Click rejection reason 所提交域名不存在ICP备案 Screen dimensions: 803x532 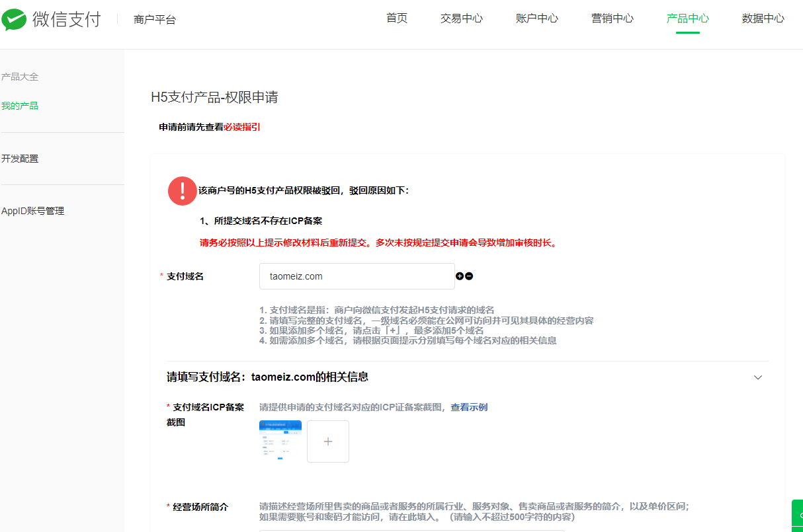(261, 221)
